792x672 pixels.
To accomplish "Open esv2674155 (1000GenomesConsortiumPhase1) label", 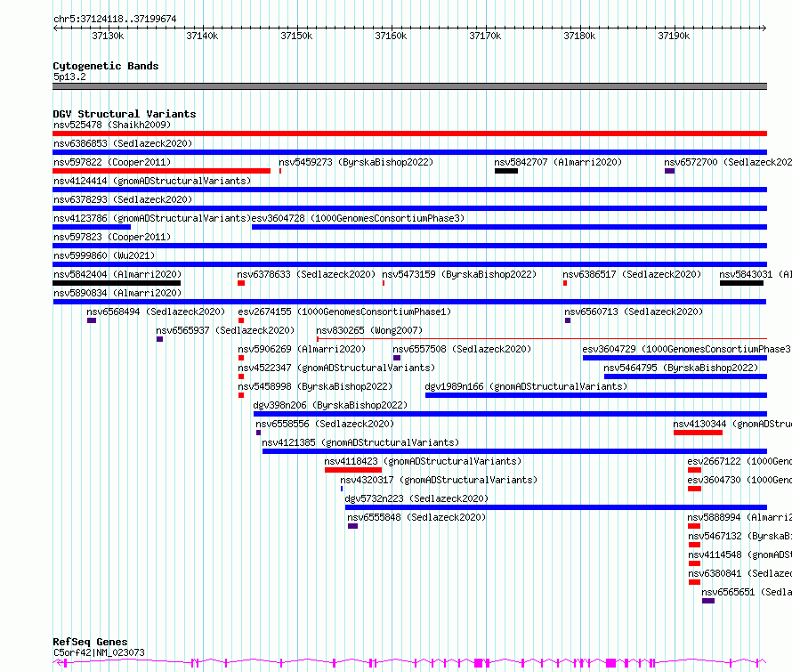I will [344, 312].
